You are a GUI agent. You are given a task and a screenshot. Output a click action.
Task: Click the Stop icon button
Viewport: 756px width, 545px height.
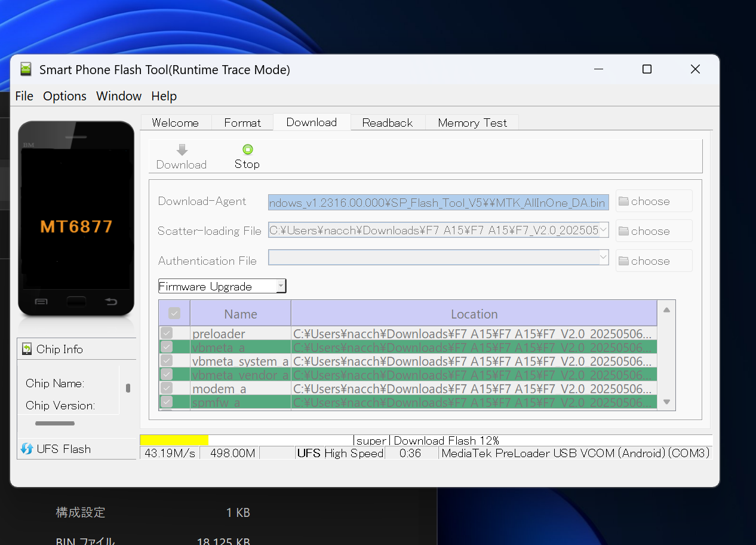click(x=247, y=149)
